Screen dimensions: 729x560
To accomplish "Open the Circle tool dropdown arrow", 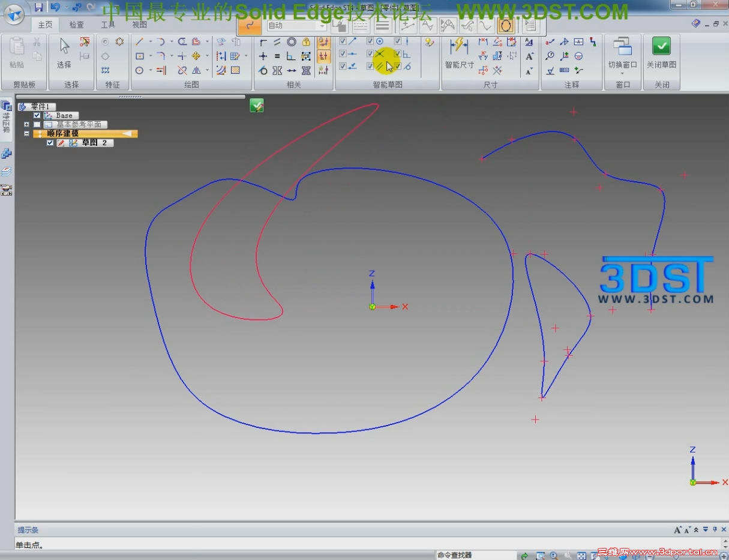I will pyautogui.click(x=150, y=70).
